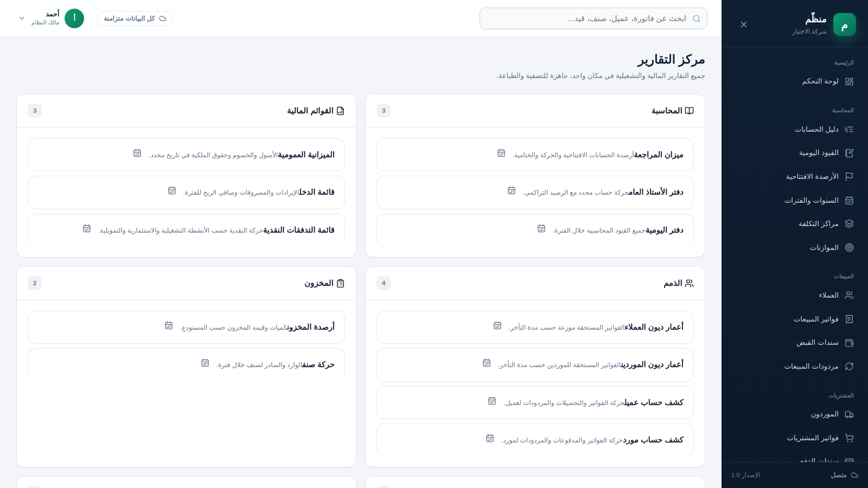Open الميزانية العمومية balance sheet report
Viewport: 868px width, 488px height.
186,155
